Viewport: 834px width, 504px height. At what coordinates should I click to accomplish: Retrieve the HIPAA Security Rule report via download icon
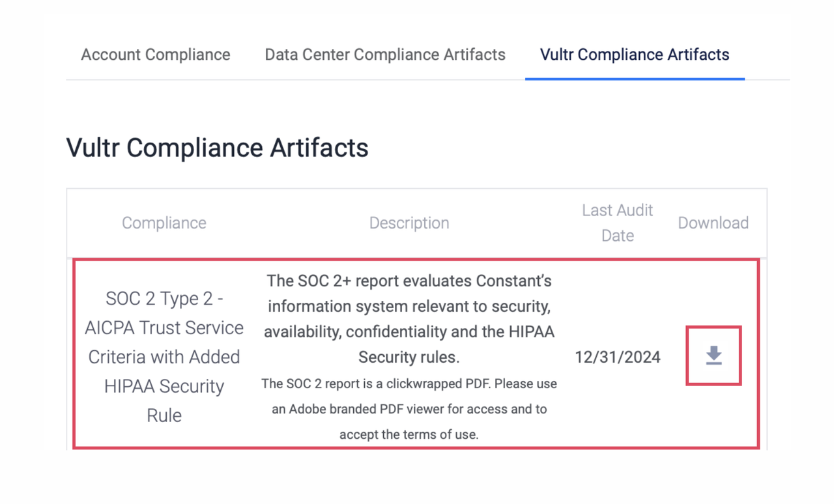[713, 355]
